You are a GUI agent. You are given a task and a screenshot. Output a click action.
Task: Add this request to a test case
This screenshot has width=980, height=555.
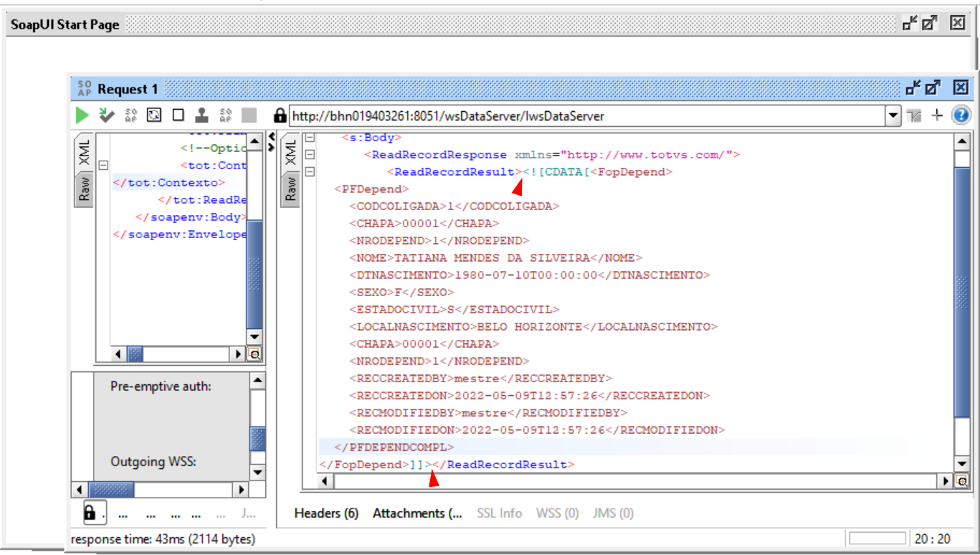pyautogui.click(x=107, y=115)
